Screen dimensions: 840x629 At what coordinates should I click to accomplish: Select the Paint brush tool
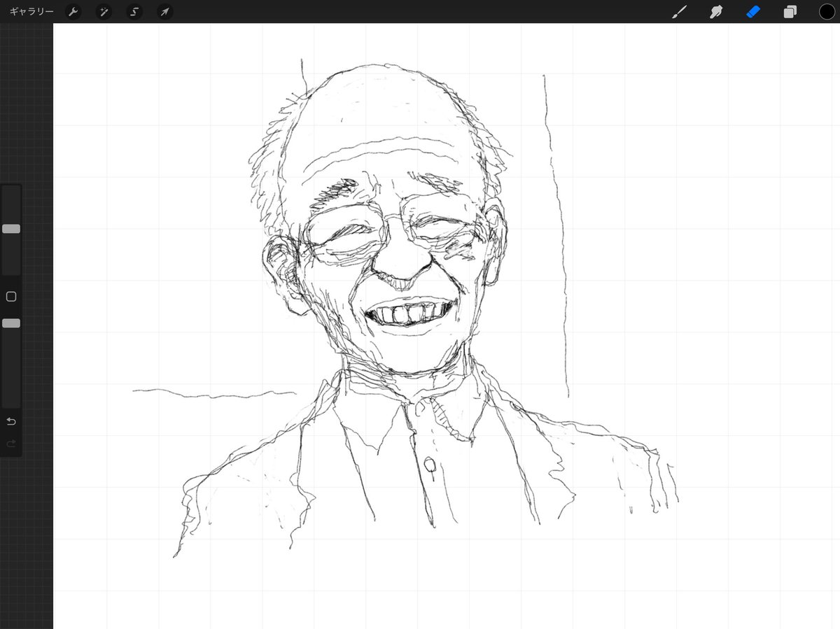pyautogui.click(x=679, y=12)
